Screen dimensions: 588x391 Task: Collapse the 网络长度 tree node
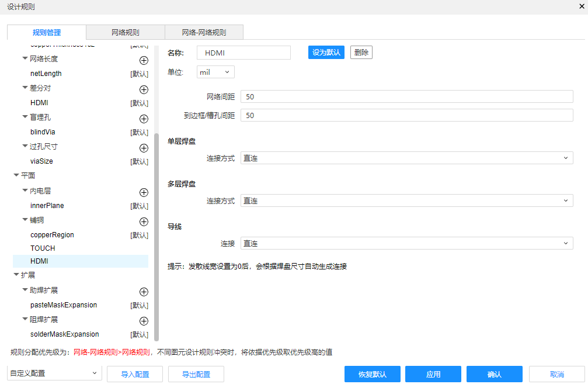(25, 58)
